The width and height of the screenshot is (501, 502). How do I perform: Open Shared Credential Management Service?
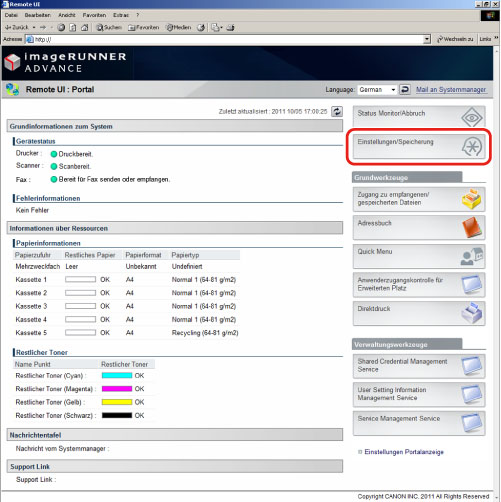(x=419, y=366)
